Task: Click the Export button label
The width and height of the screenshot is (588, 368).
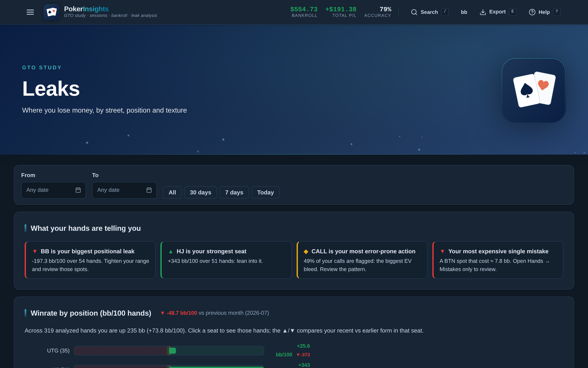Action: pyautogui.click(x=497, y=12)
